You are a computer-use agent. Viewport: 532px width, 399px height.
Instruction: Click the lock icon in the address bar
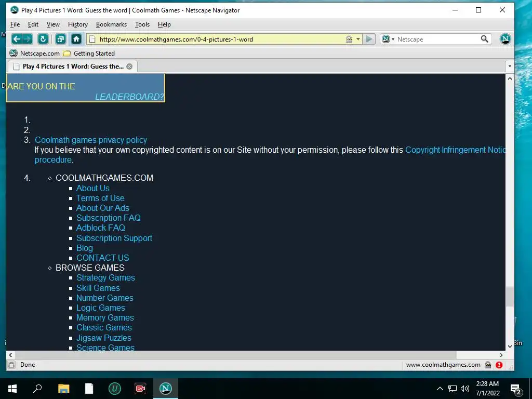[x=349, y=39]
